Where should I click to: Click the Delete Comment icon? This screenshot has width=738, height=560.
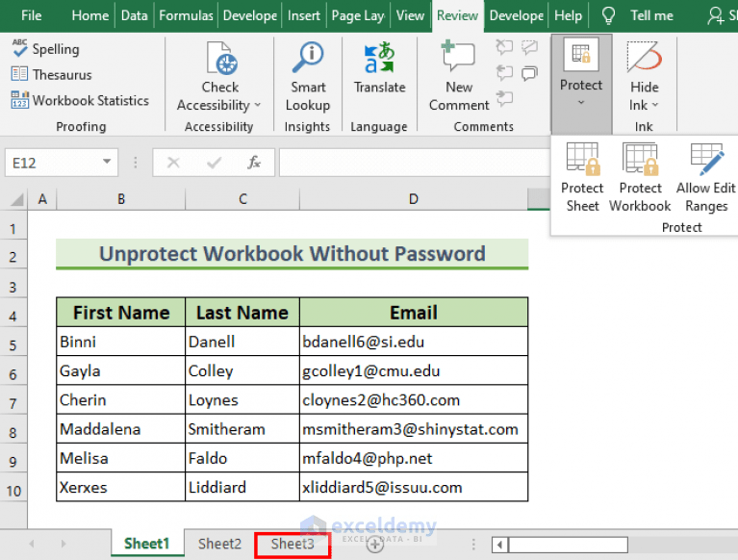(x=504, y=46)
